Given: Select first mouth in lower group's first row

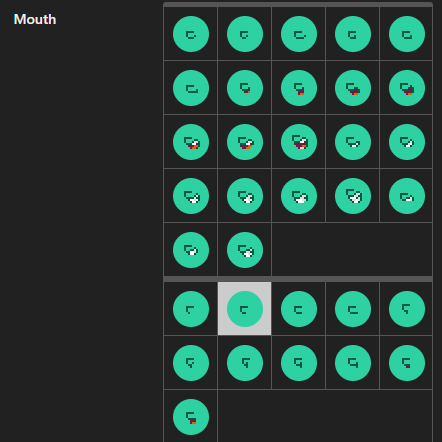Looking at the screenshot, I should 191,309.
